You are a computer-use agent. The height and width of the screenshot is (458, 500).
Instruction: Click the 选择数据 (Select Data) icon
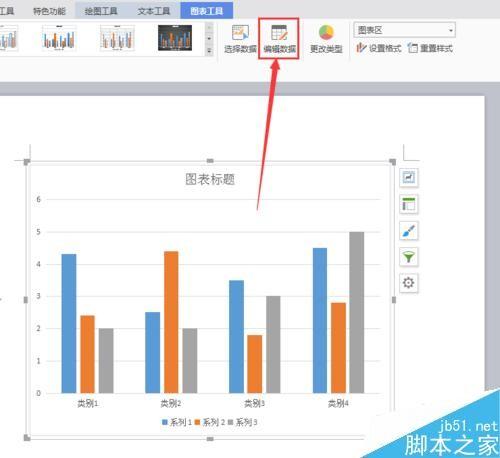[240, 33]
